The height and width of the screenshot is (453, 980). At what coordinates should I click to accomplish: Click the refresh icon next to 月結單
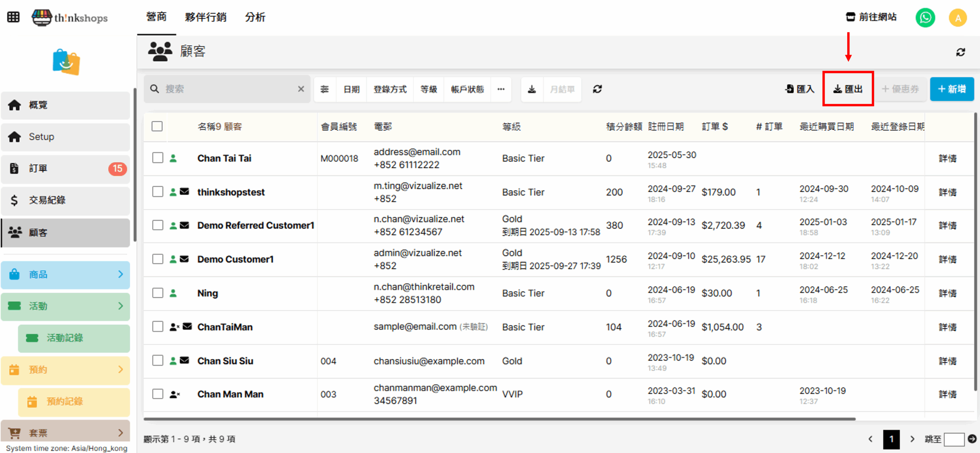[x=597, y=89]
